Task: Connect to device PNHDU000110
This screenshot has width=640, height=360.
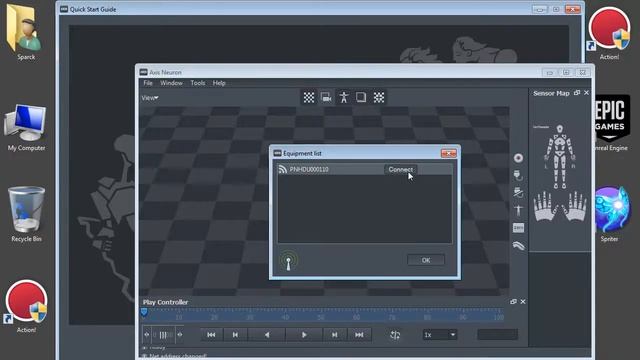Action: pos(400,169)
